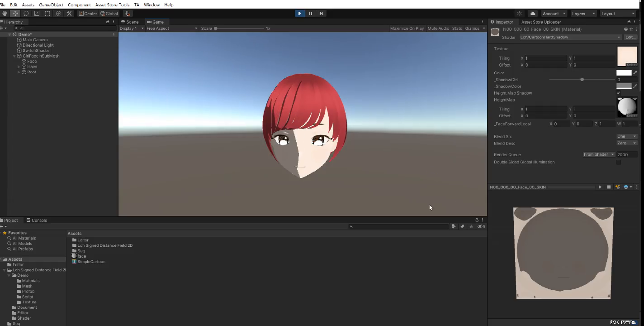Open the Layers dropdown
Viewport: 644px width, 326px height.
[x=583, y=14]
